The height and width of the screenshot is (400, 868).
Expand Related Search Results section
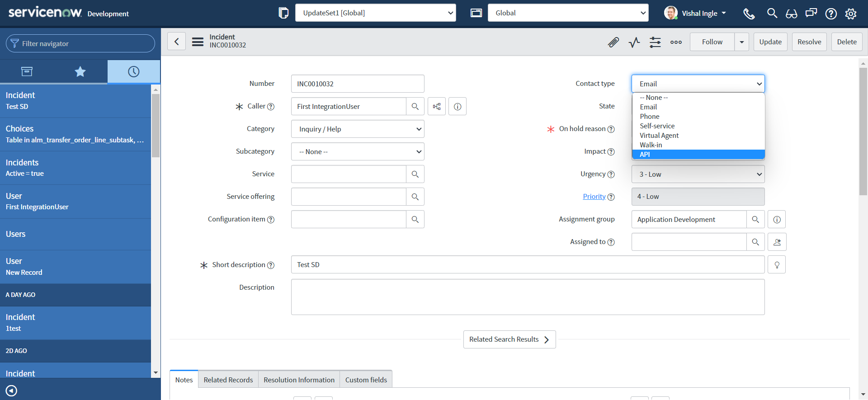click(509, 339)
